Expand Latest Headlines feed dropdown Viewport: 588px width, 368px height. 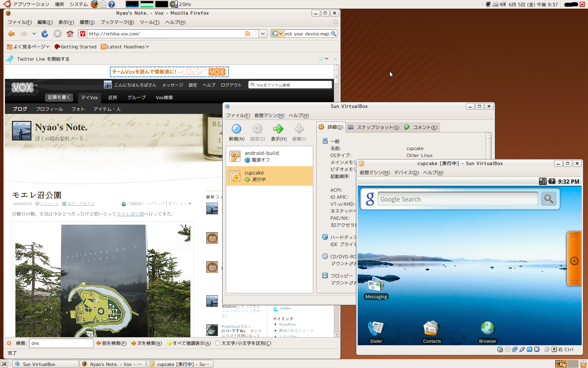pos(125,47)
